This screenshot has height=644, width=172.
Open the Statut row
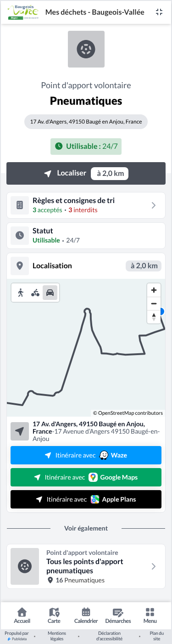tap(86, 236)
